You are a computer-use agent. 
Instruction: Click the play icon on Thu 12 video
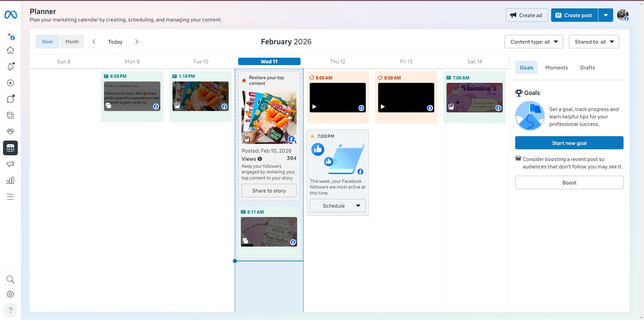(x=314, y=107)
